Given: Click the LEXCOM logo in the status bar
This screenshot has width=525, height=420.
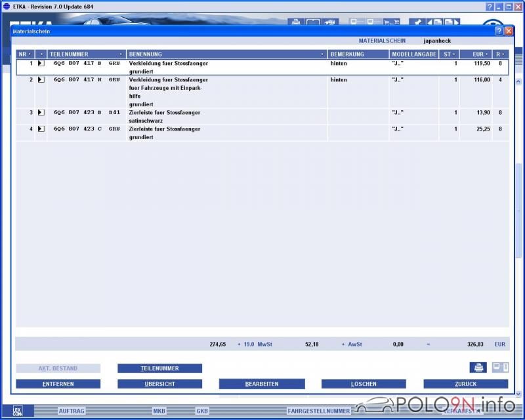Looking at the screenshot, I should (17, 411).
